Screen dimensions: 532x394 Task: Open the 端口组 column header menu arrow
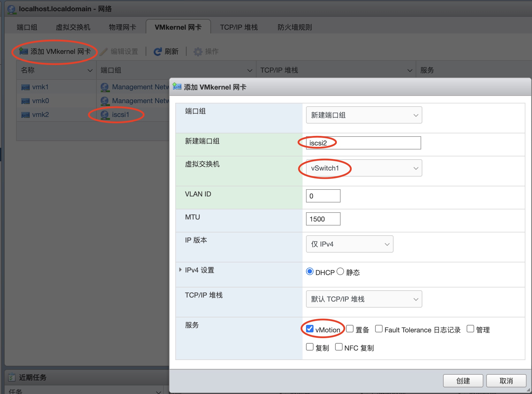pos(250,70)
